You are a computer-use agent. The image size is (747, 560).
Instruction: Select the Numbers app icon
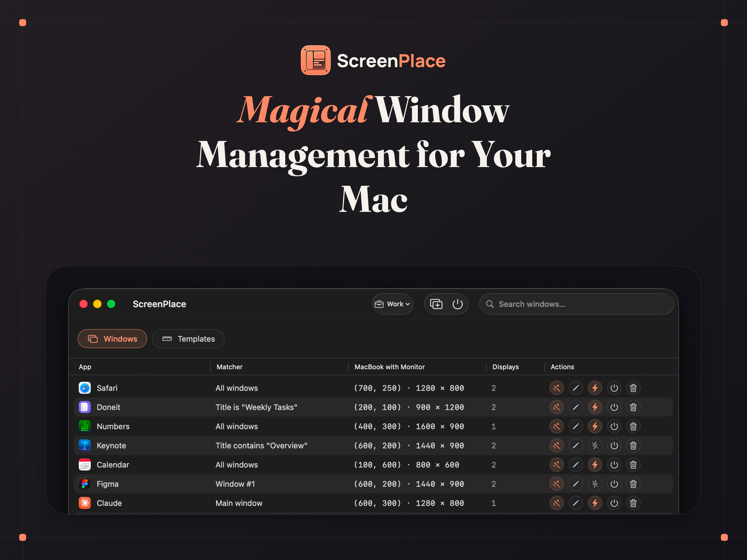tap(85, 426)
